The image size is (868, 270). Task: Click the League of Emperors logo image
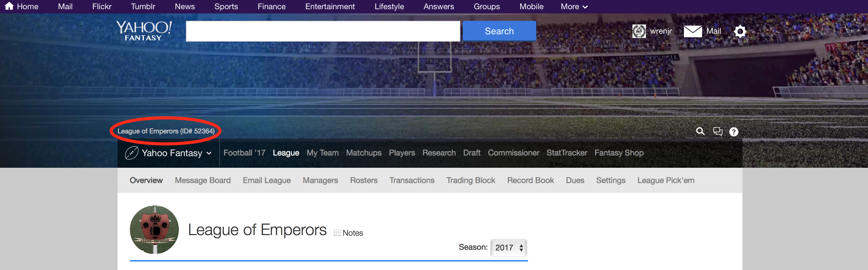coord(154,230)
